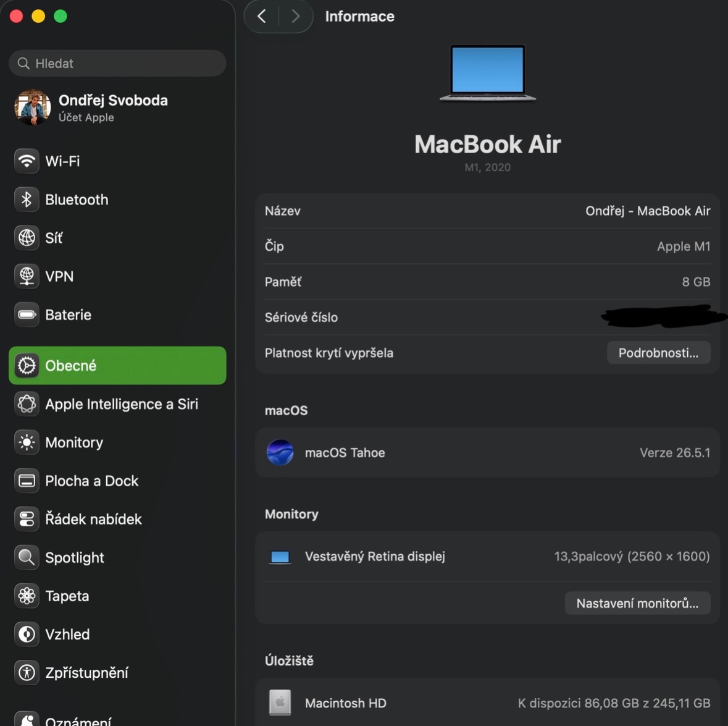Select the Baterie battery icon
Viewport: 728px width, 726px height.
click(27, 314)
